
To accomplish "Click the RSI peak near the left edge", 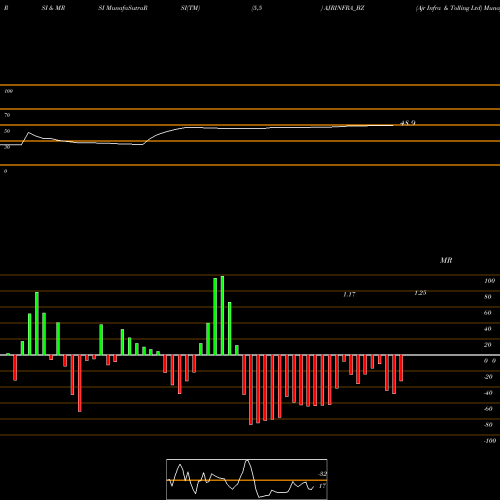I will tap(28, 133).
